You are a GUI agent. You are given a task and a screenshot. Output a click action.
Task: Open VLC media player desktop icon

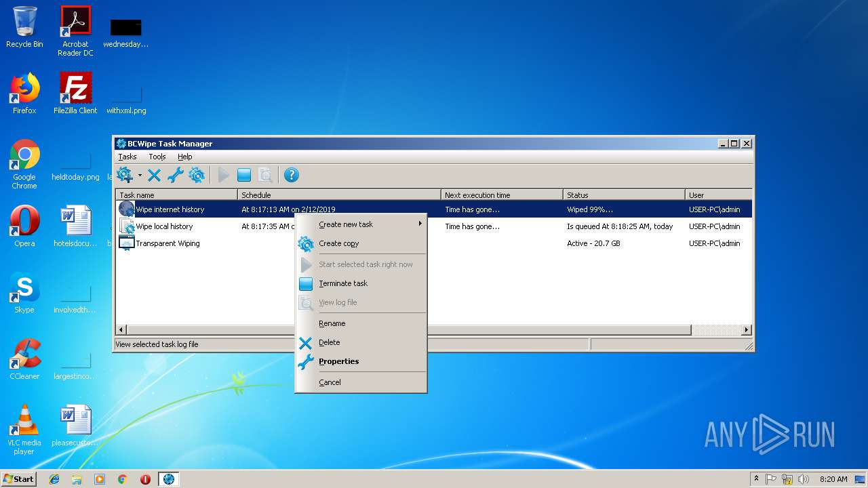[x=24, y=430]
